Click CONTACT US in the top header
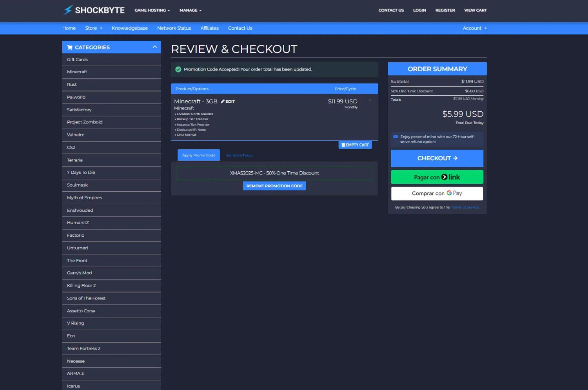This screenshot has height=390, width=588. [x=391, y=10]
